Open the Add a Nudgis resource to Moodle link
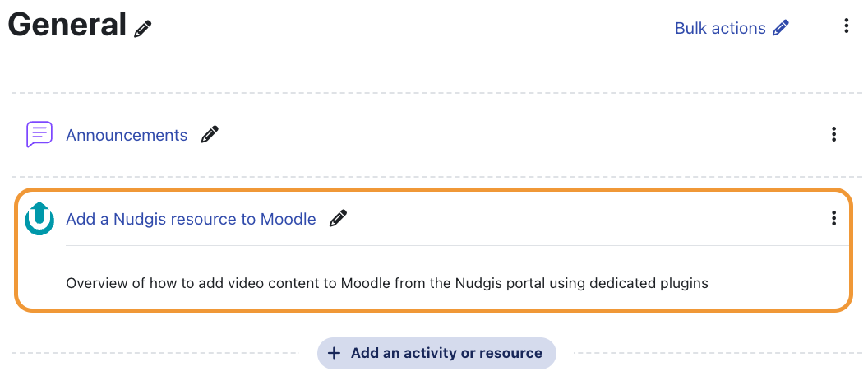 191,219
